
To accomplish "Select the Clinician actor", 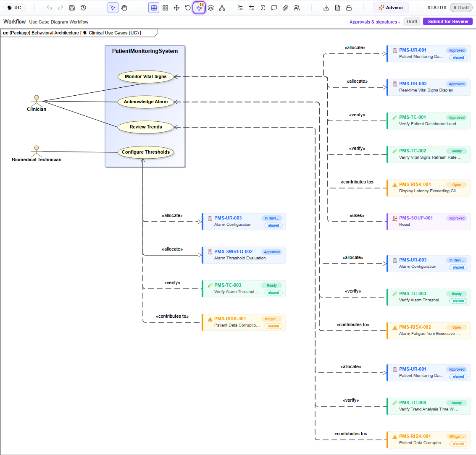I will coord(37,103).
